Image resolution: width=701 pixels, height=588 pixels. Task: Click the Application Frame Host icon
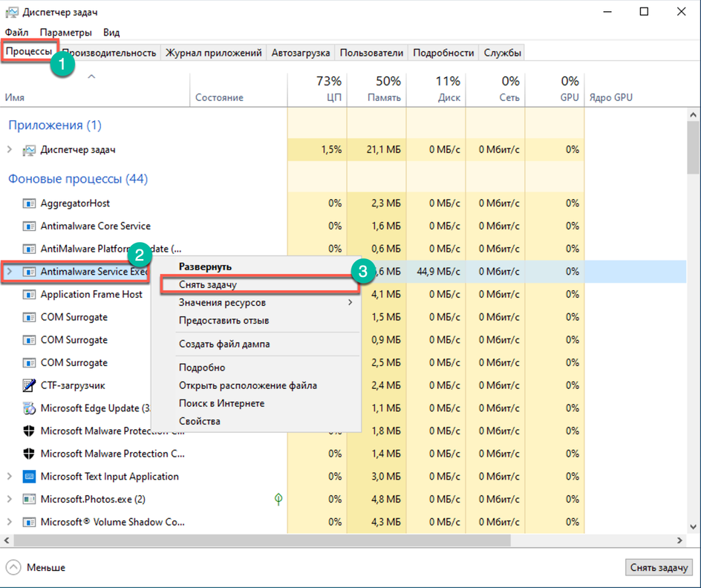[29, 295]
